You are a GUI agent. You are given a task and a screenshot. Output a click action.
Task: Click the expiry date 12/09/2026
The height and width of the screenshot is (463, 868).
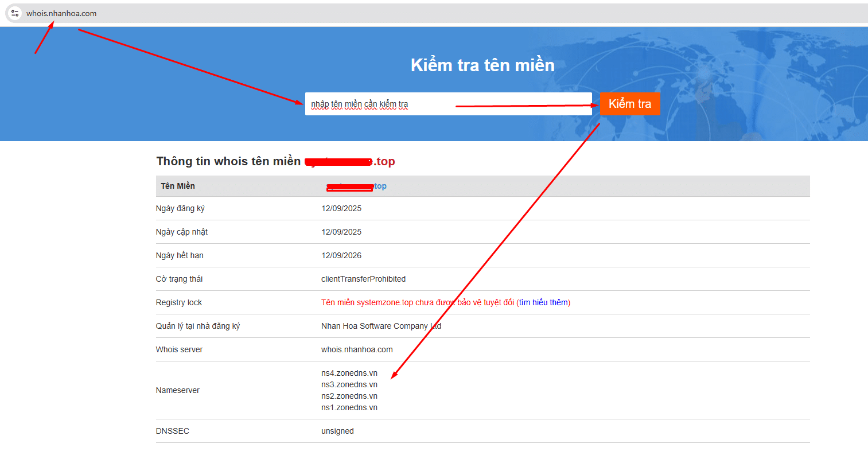(341, 255)
